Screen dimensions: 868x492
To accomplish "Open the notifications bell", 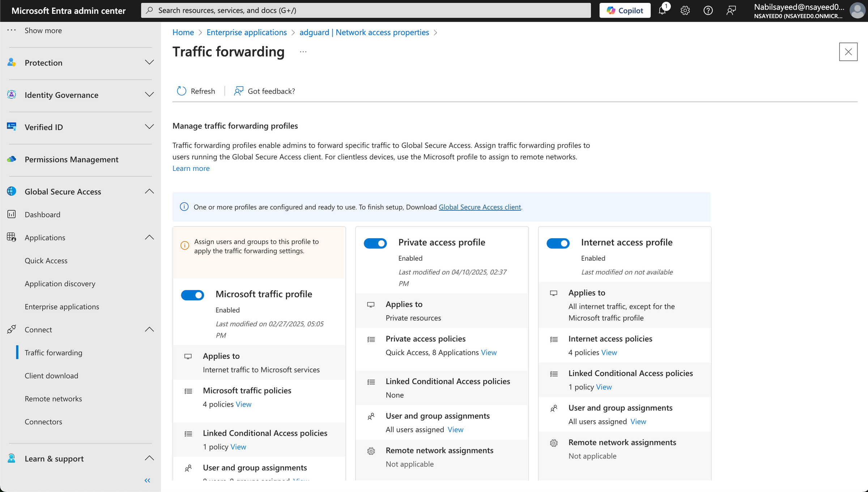I will tap(662, 10).
